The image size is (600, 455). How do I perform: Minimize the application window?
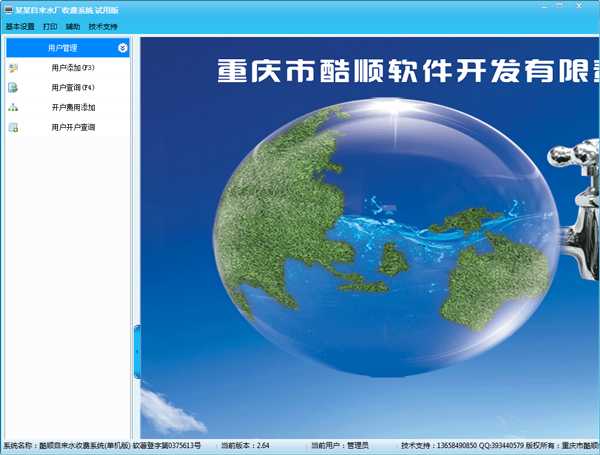coord(545,5)
